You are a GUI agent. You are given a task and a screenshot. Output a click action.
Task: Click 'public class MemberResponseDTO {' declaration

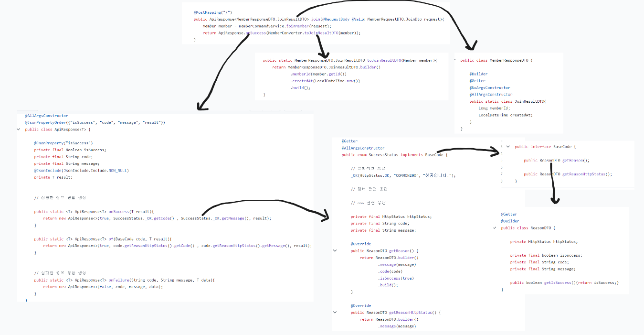coord(496,61)
